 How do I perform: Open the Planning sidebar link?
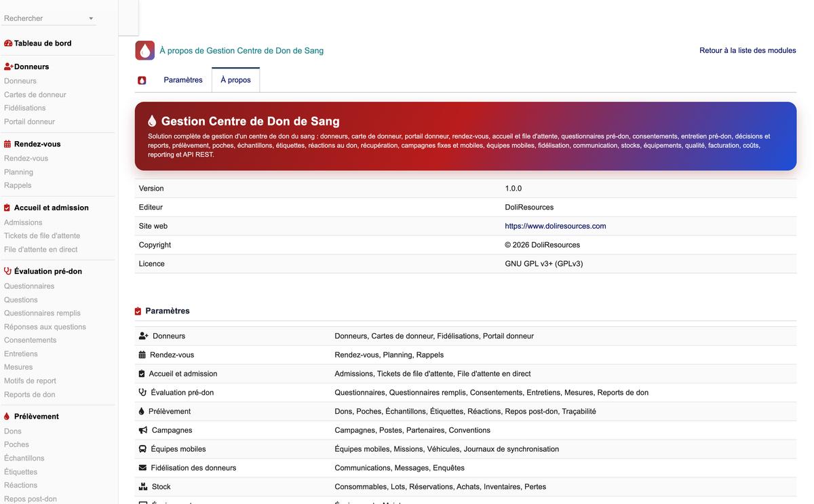click(x=18, y=172)
